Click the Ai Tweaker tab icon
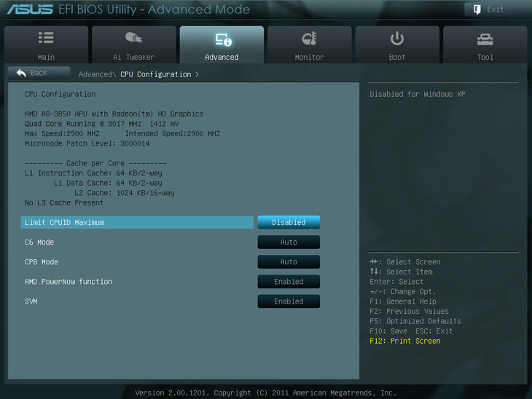Image resolution: width=532 pixels, height=399 pixels. pos(133,39)
